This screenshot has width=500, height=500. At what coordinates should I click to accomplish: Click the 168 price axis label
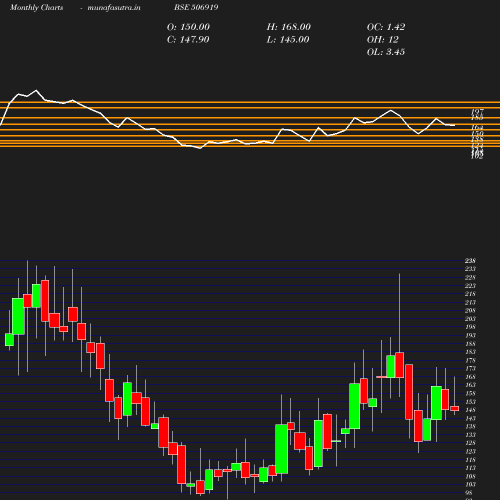pyautogui.click(x=470, y=377)
